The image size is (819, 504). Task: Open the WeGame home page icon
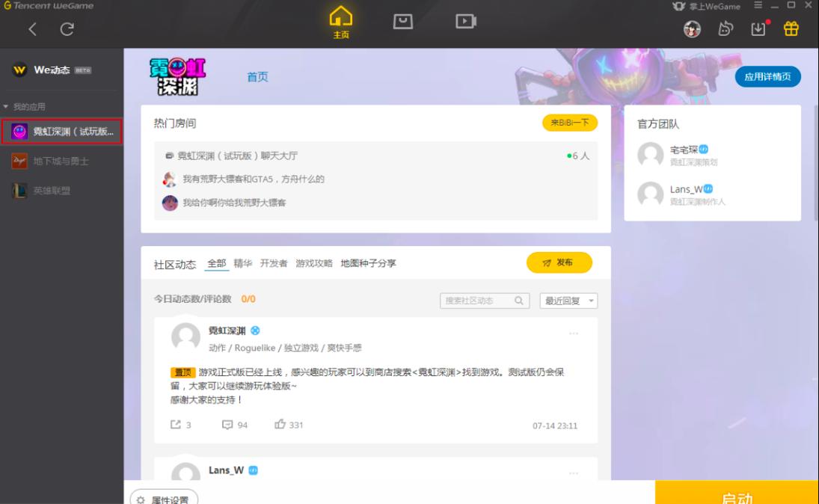tap(340, 20)
